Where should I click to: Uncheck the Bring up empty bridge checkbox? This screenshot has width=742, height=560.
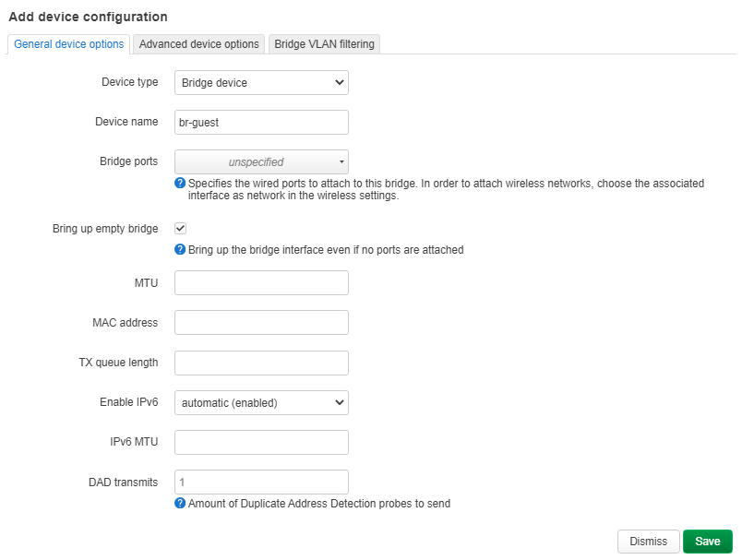click(x=181, y=228)
